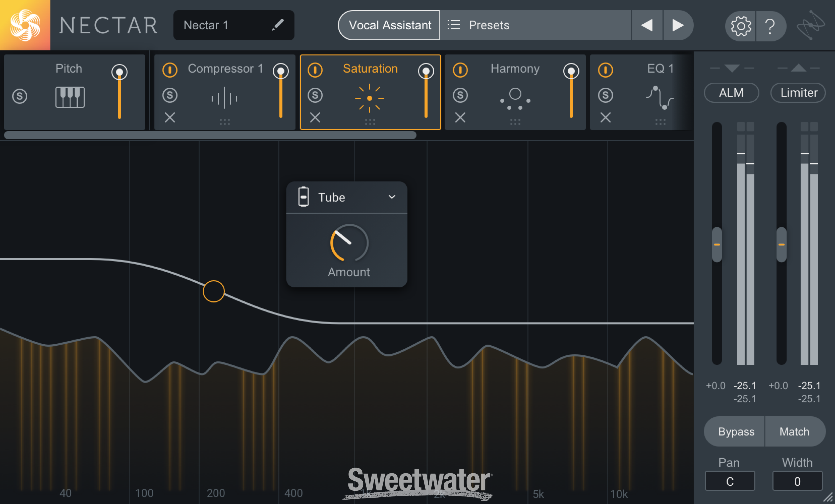The width and height of the screenshot is (835, 504).
Task: Click the Limiter button
Action: 798,92
